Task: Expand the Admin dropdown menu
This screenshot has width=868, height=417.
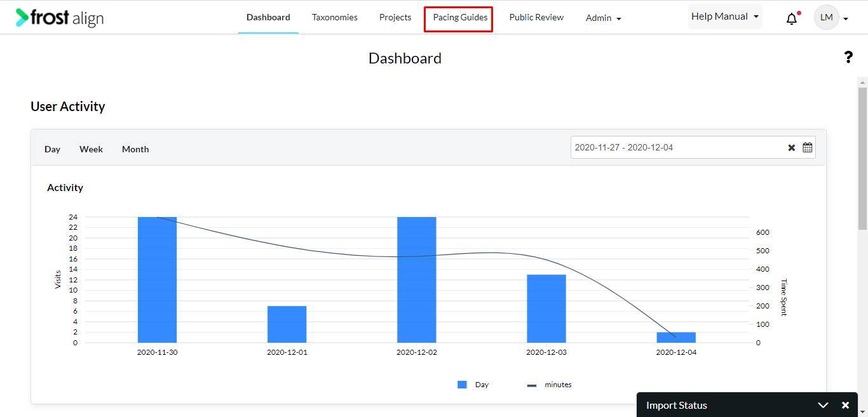Action: 604,18
